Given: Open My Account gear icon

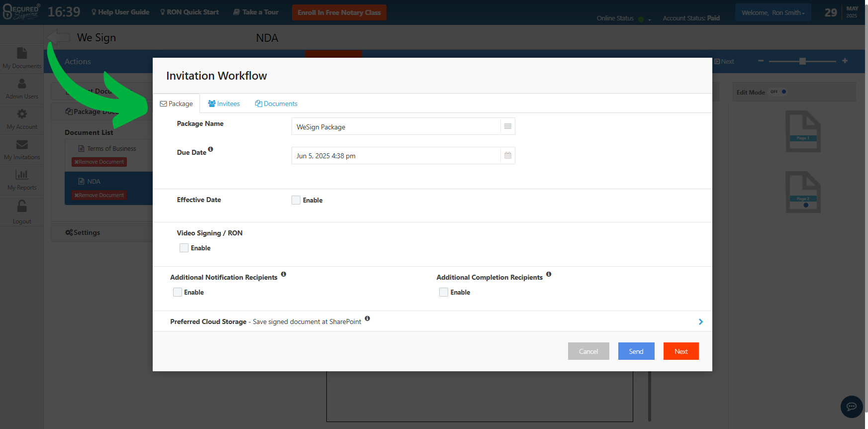Looking at the screenshot, I should 22,114.
